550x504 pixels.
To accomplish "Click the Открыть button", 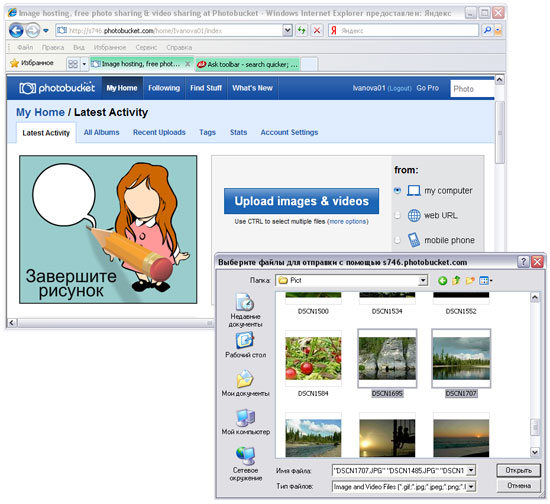I will pos(518,470).
